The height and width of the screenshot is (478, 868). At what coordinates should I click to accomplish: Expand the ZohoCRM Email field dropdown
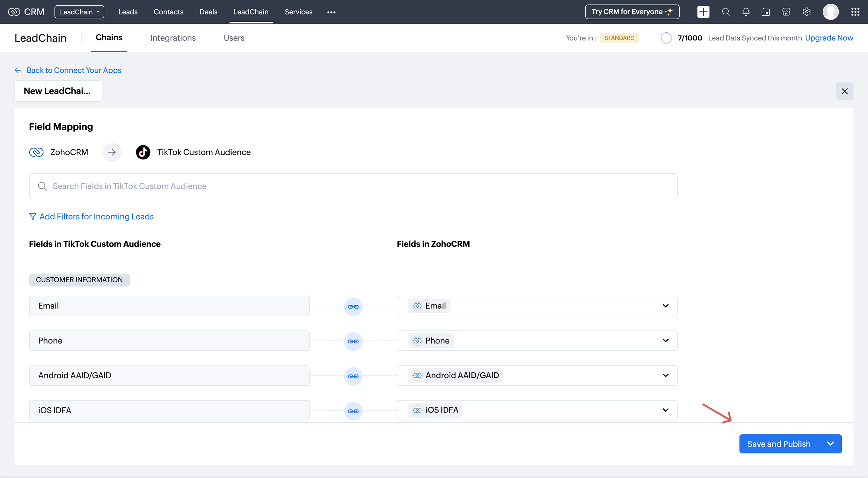(665, 306)
